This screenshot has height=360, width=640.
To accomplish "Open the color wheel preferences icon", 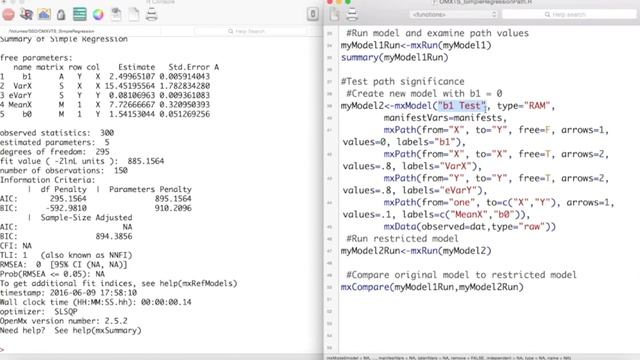I will point(98,15).
